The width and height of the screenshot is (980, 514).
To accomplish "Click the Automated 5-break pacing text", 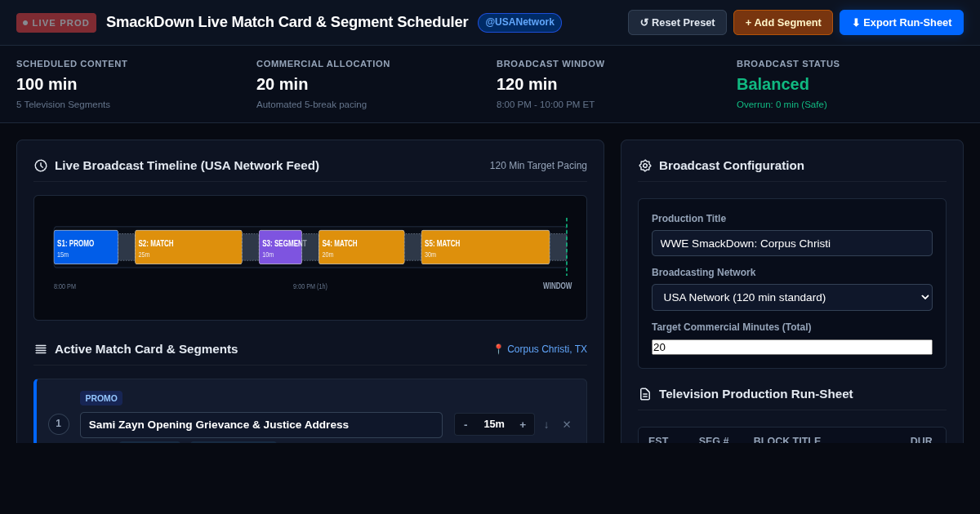I will (x=311, y=104).
